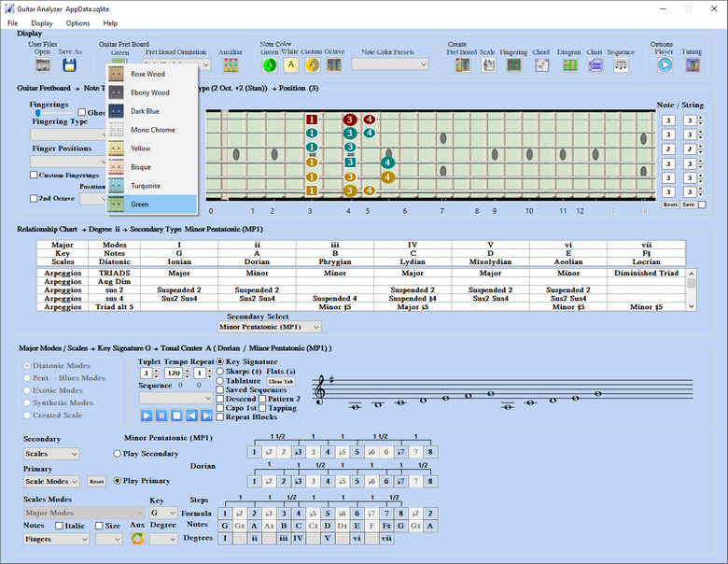Open the Auxiliar fretboard icon

coord(231,65)
